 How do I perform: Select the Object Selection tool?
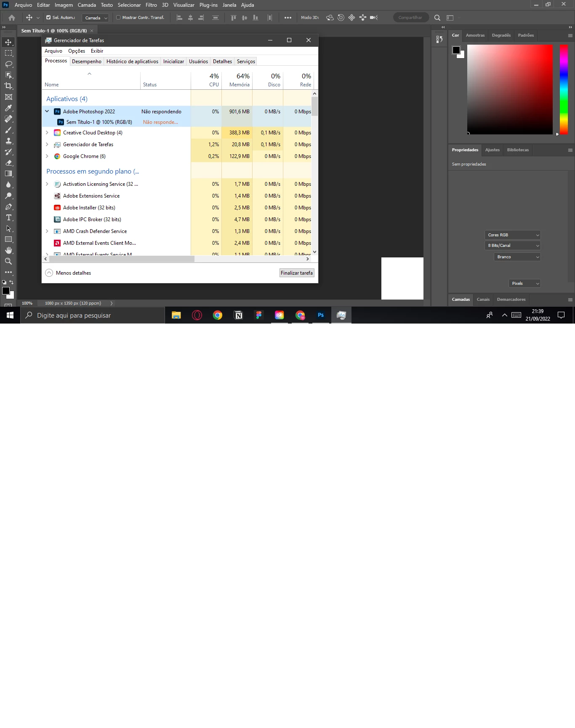point(8,75)
